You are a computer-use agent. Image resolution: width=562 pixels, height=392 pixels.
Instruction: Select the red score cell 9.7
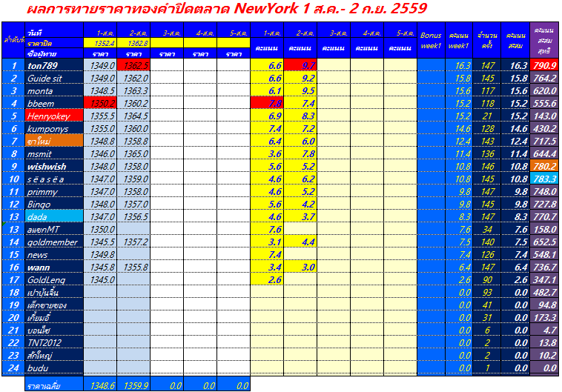pyautogui.click(x=300, y=65)
